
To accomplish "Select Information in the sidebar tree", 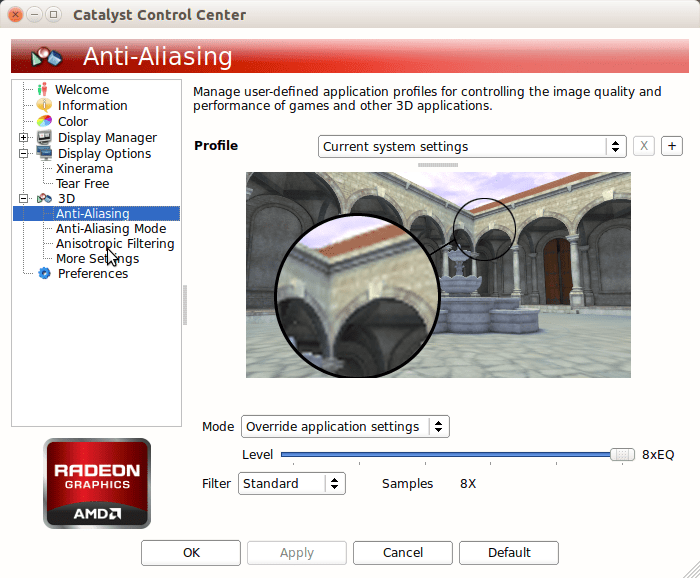I will pos(93,105).
